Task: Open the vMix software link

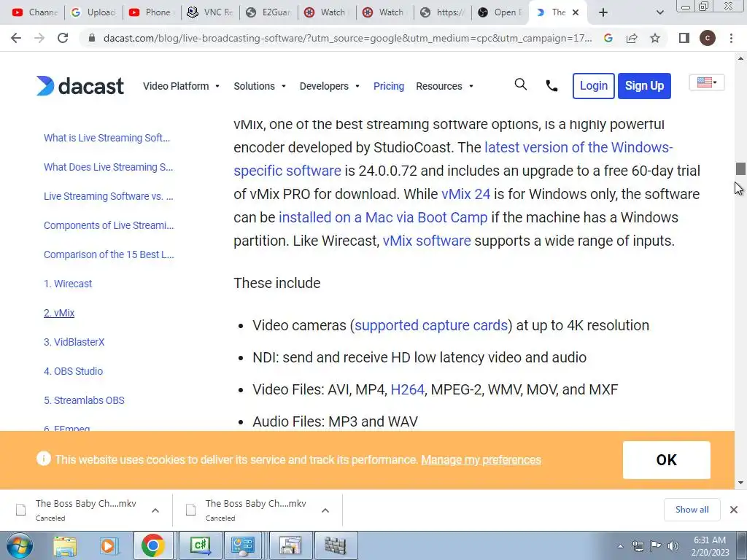Action: pyautogui.click(x=426, y=241)
